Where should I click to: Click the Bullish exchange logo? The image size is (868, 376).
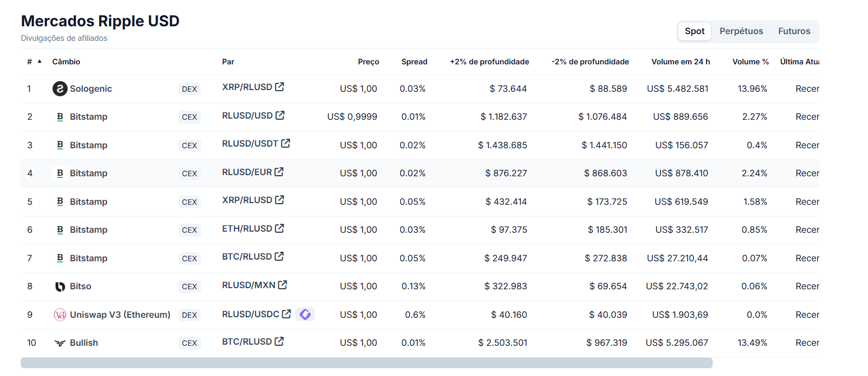[60, 343]
